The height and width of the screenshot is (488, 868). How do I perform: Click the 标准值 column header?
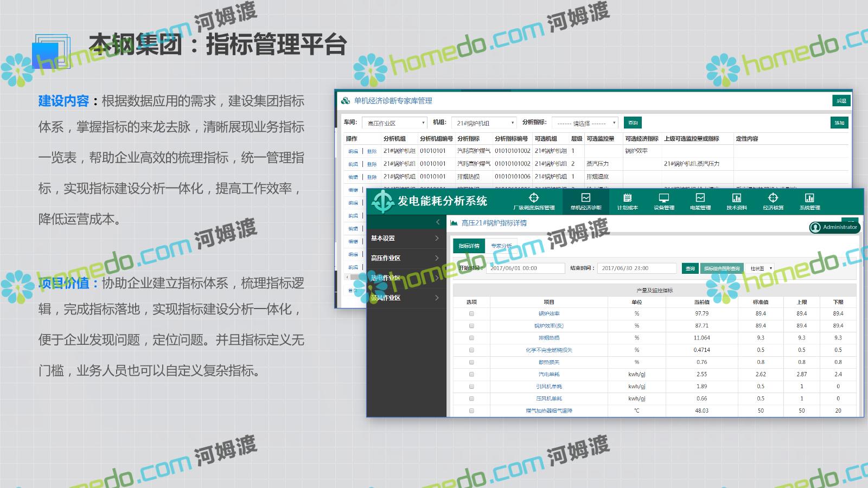click(761, 302)
